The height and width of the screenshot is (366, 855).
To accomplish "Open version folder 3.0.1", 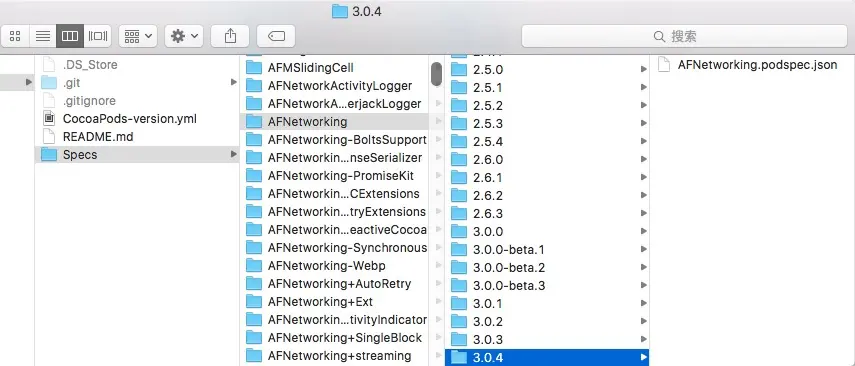I will point(547,304).
